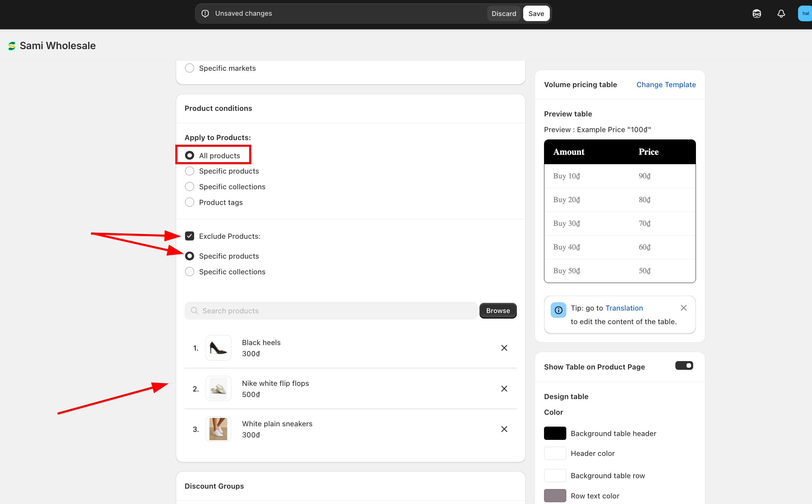Click the Save button
The width and height of the screenshot is (812, 504).
tap(536, 14)
